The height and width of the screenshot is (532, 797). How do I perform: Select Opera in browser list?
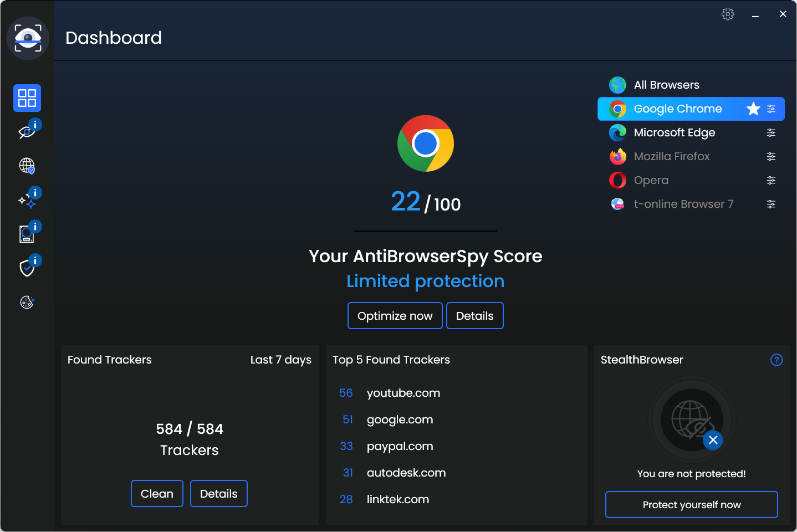pos(691,180)
